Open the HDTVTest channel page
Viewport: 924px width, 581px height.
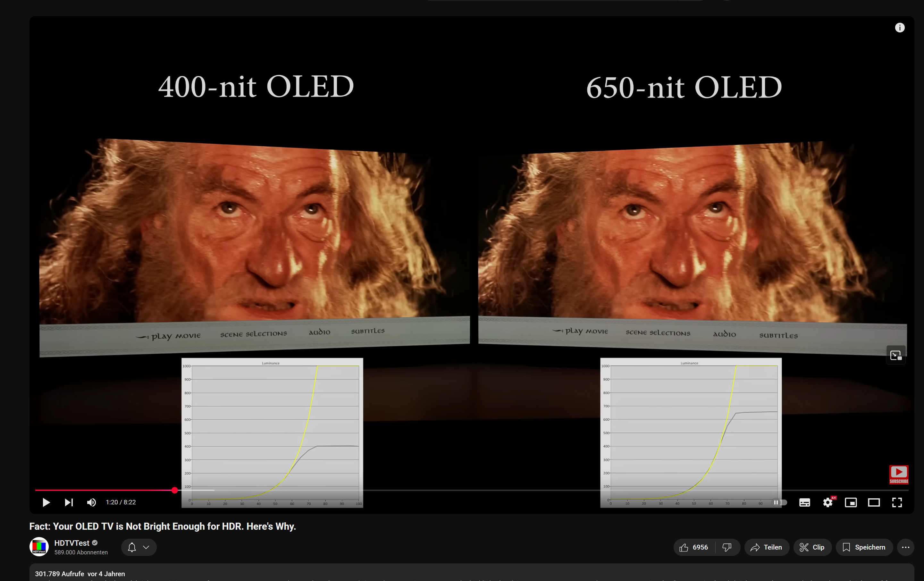click(72, 543)
